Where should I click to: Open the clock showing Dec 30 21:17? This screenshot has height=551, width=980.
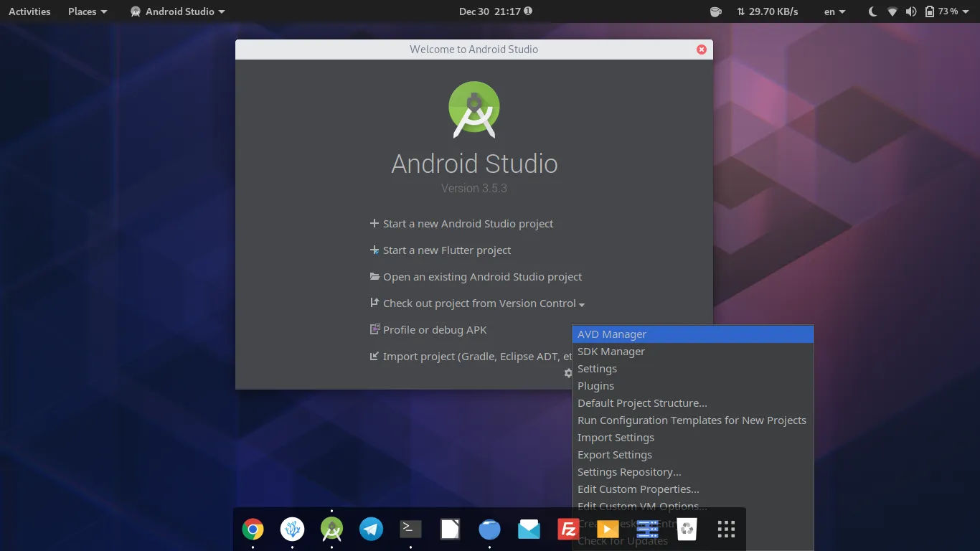point(496,11)
